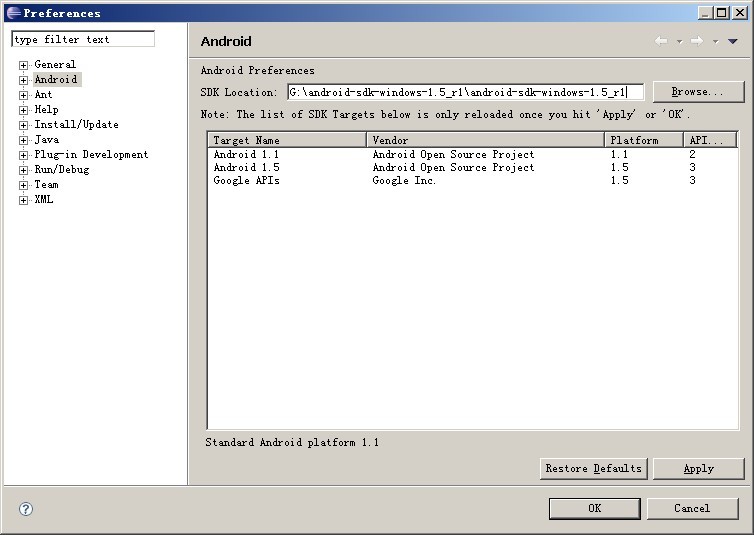Select Help preferences category
Screen dimensions: 754x535
pos(46,110)
